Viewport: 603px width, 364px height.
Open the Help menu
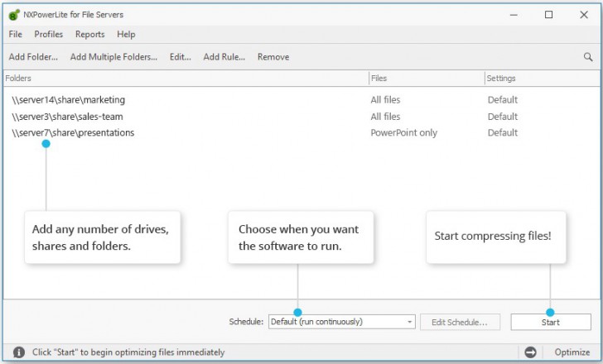click(126, 34)
